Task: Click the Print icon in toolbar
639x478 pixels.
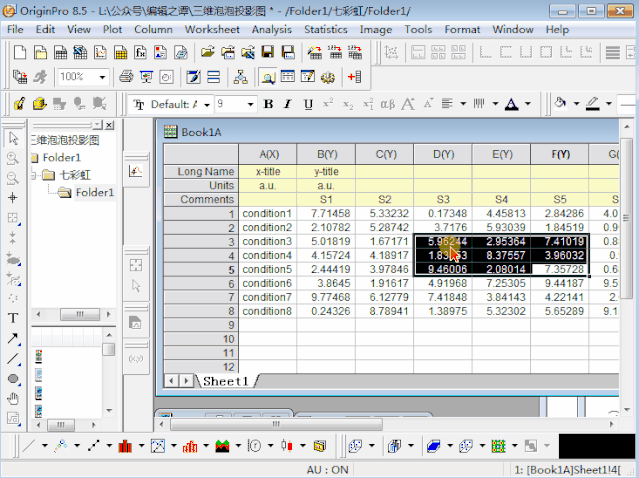Action: click(x=126, y=76)
